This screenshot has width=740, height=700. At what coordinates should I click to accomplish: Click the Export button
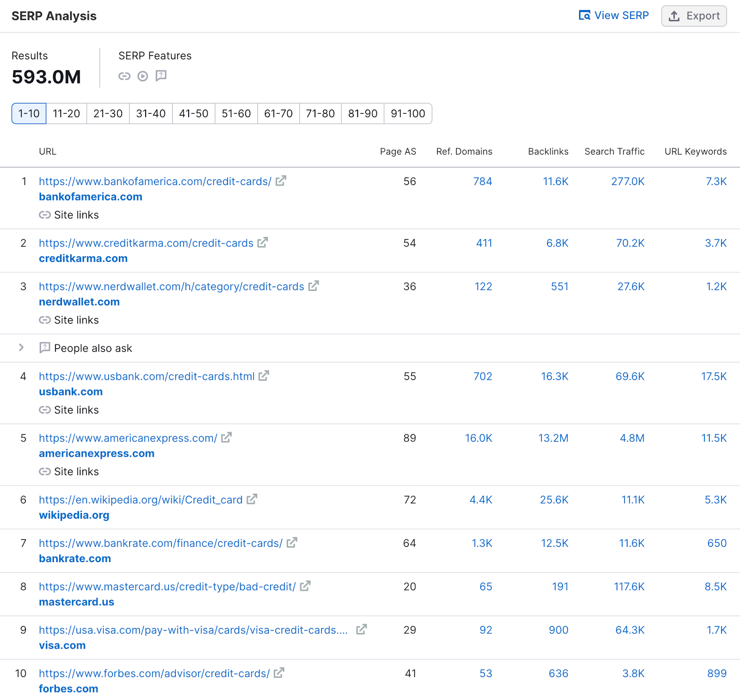(694, 16)
